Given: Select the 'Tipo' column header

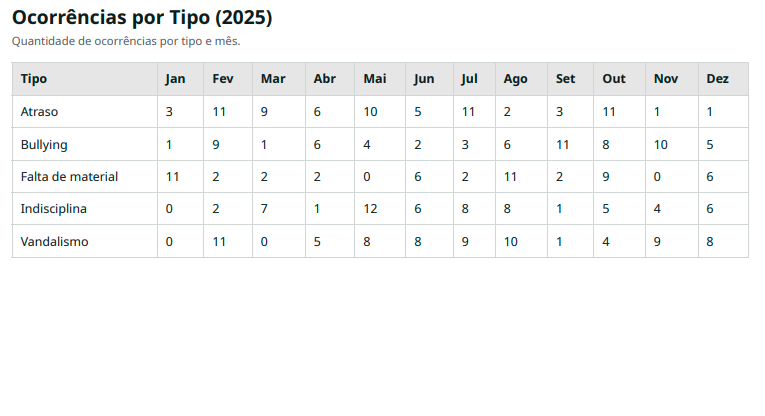Looking at the screenshot, I should [34, 79].
